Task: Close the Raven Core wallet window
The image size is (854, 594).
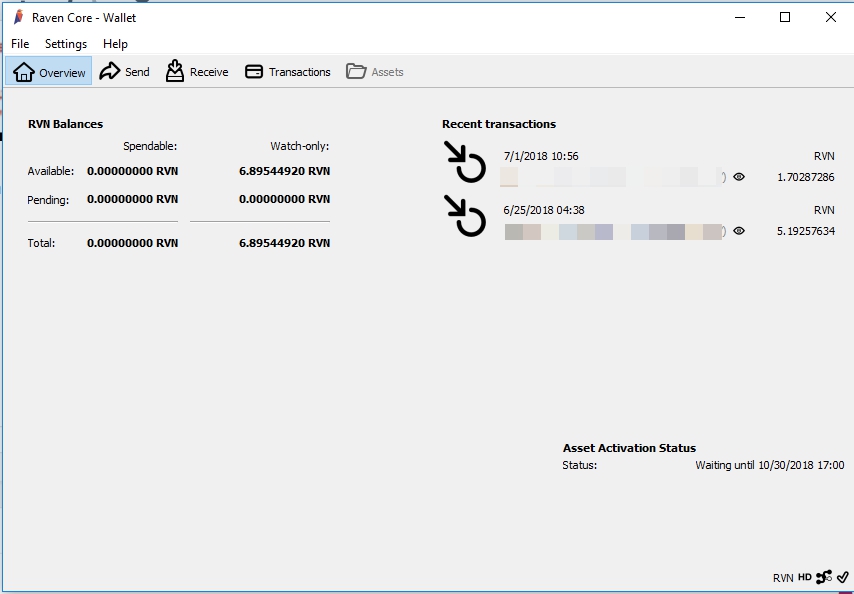Action: (831, 17)
